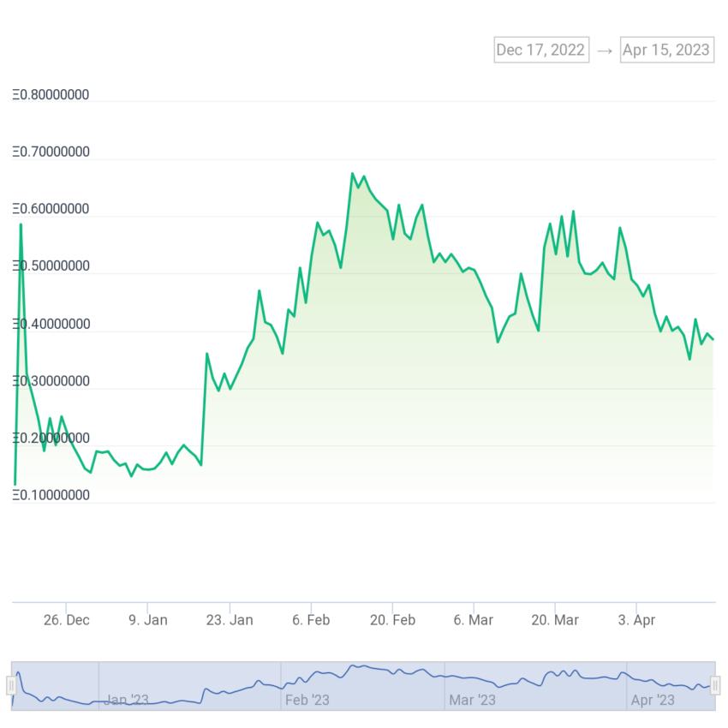Click the 3. Apr x-axis label
Screen dimensions: 728x728
[636, 620]
